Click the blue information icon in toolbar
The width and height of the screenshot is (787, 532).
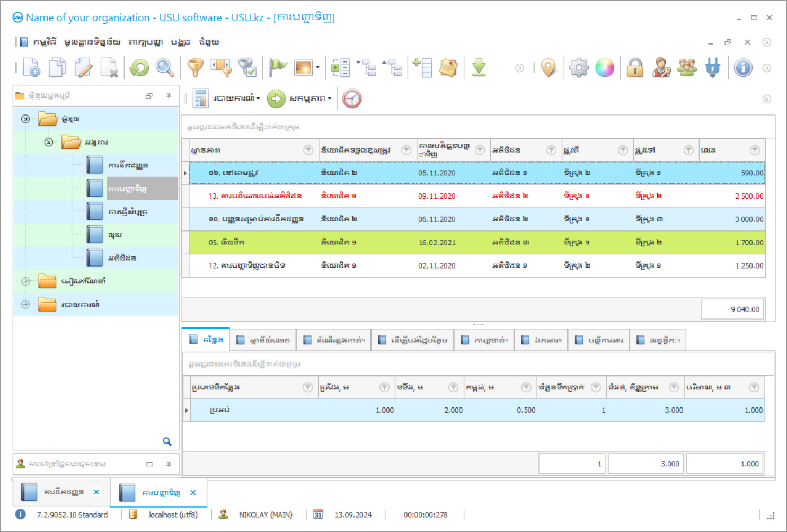pos(743,67)
